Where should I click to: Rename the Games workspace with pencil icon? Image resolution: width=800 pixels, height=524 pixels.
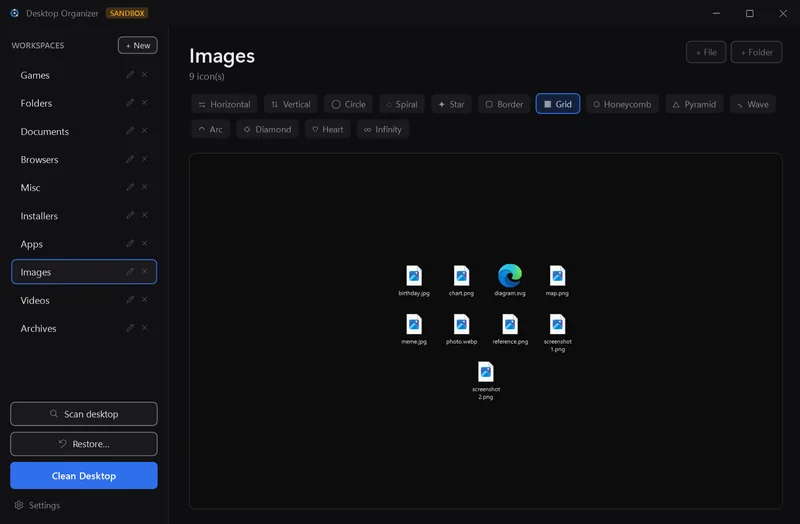tap(130, 74)
